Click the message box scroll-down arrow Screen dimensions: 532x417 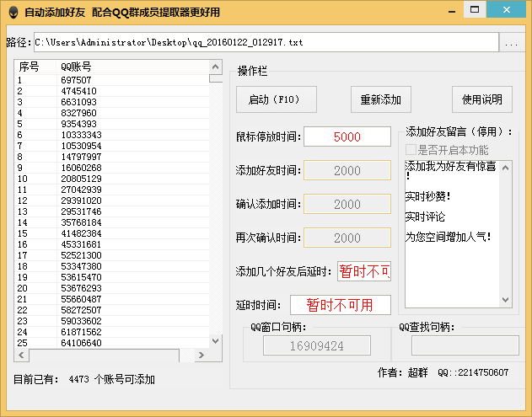(503, 299)
